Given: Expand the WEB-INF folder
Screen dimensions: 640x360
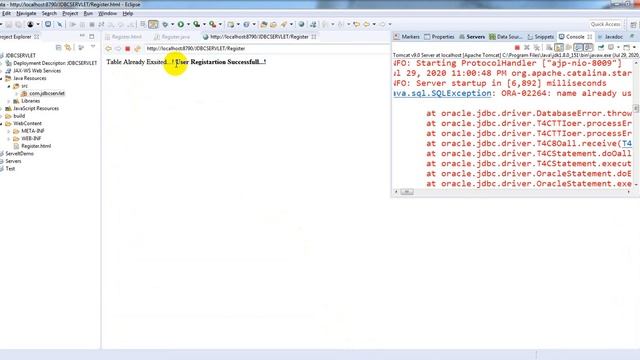Looking at the screenshot, I should click(9, 139).
